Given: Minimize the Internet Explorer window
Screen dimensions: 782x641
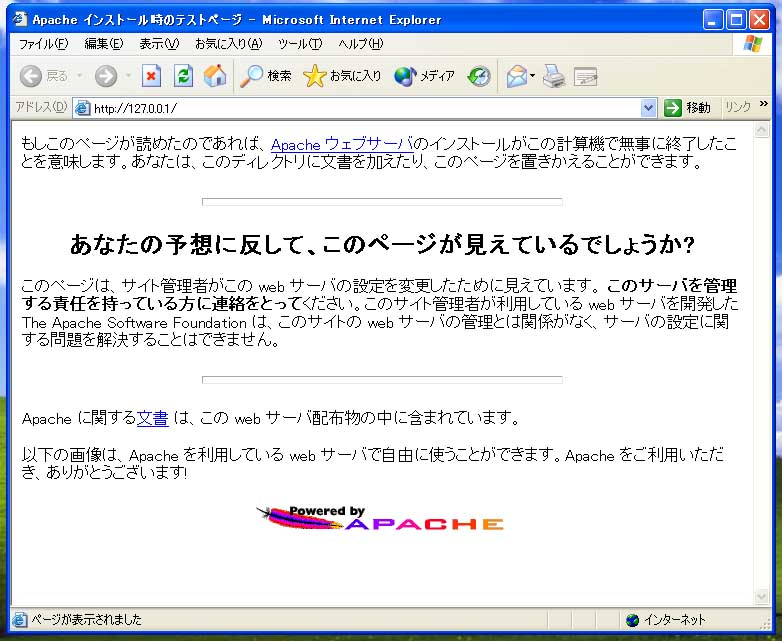Looking at the screenshot, I should pyautogui.click(x=713, y=20).
